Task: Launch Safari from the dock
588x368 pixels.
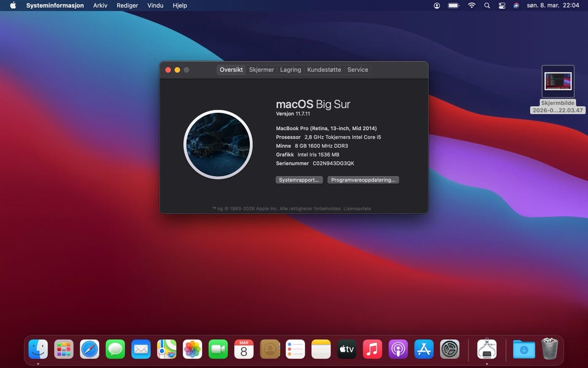Action: (89, 349)
